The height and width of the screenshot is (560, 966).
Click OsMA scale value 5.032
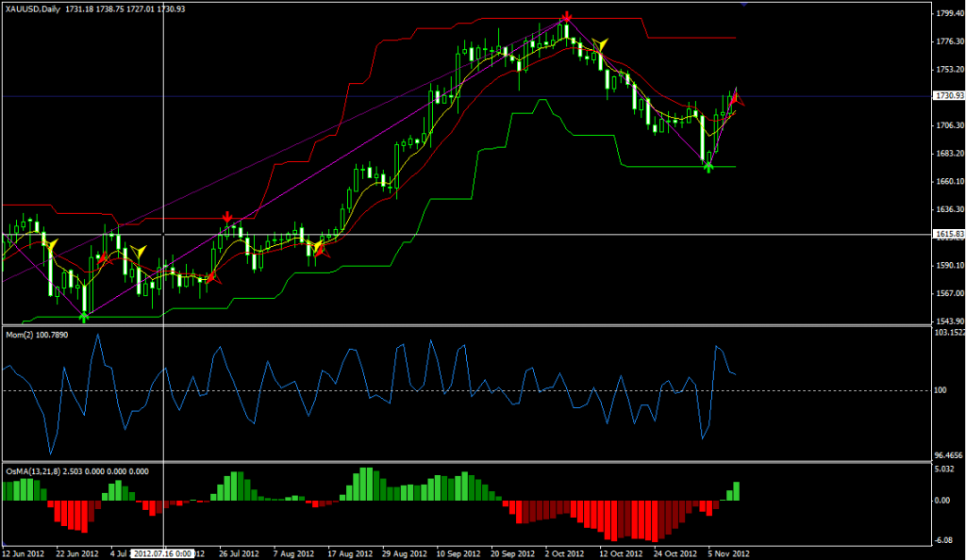point(944,469)
